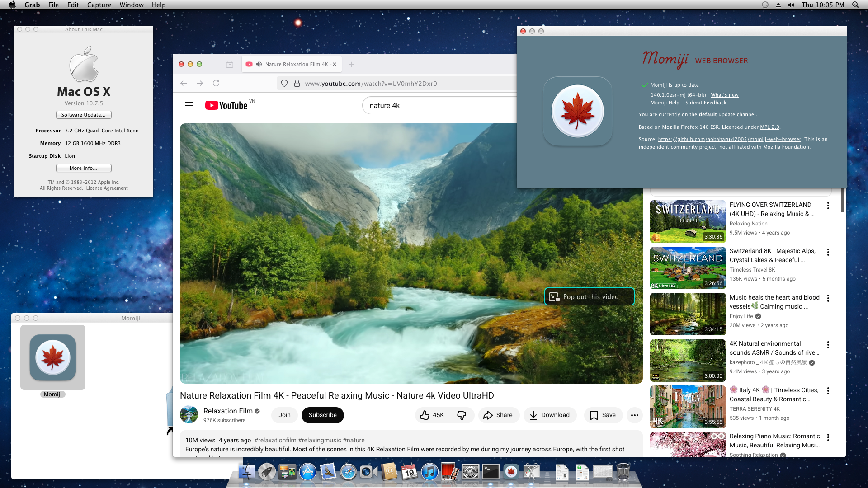This screenshot has height=488, width=868.
Task: Subscribe to Relaxation Film channel
Action: [x=323, y=415]
